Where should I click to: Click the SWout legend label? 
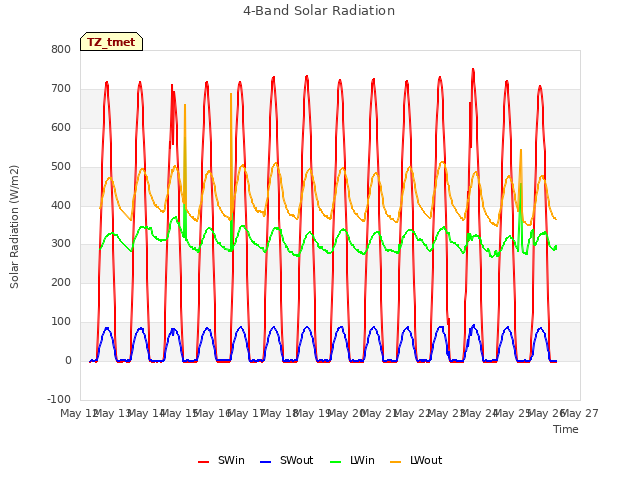point(296,460)
